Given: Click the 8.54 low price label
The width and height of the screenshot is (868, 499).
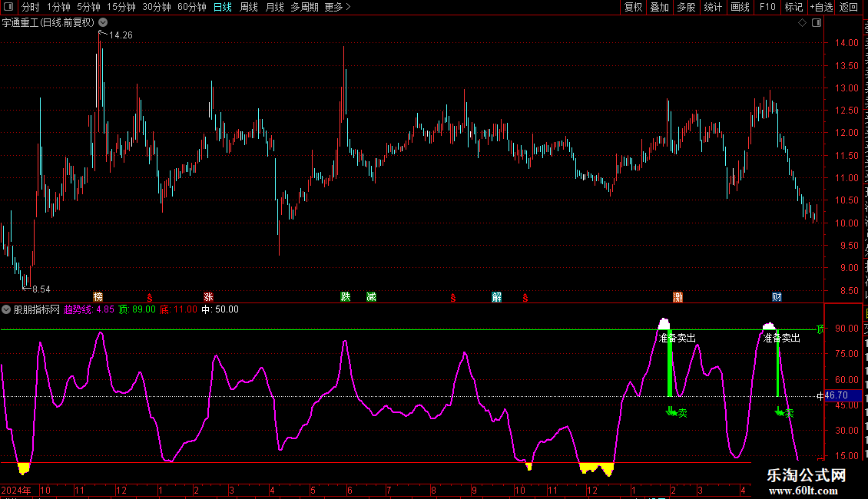Looking at the screenshot, I should click(41, 289).
